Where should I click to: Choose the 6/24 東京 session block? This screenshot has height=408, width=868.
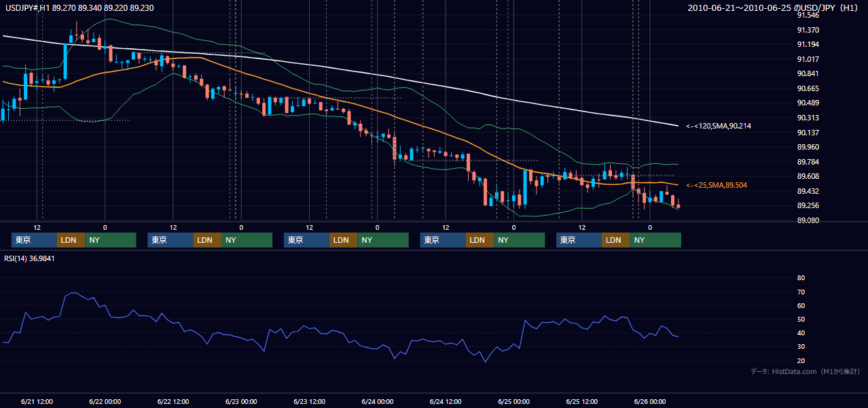pyautogui.click(x=443, y=240)
